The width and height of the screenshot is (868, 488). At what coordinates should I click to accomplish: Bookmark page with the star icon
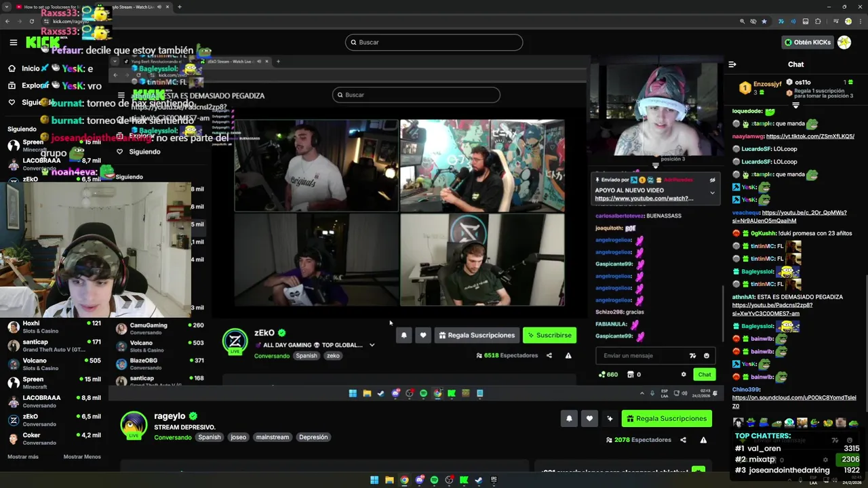(764, 21)
